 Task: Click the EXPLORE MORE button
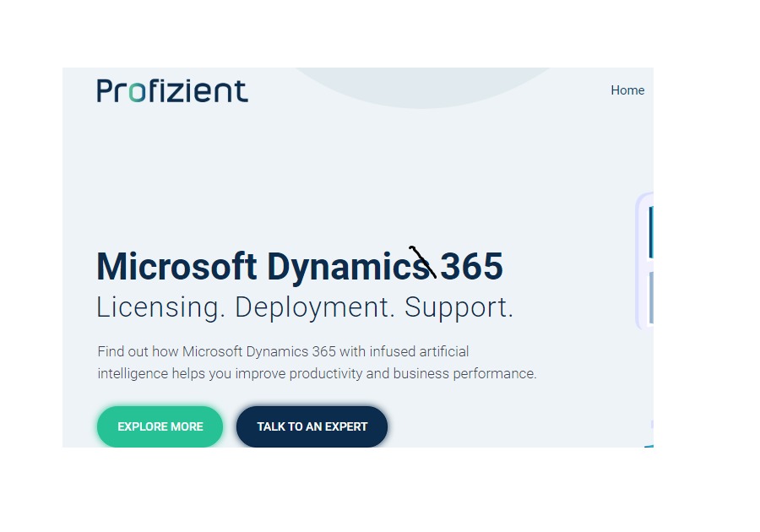pyautogui.click(x=160, y=426)
